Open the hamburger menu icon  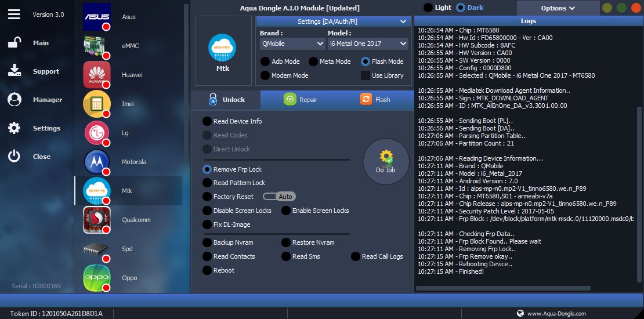[14, 14]
